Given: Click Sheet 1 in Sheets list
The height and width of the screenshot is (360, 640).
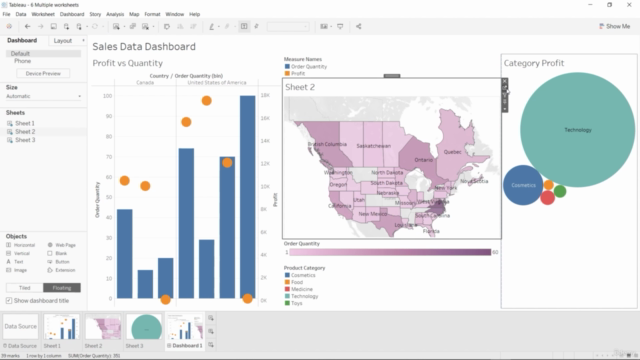Looking at the screenshot, I should 25,123.
